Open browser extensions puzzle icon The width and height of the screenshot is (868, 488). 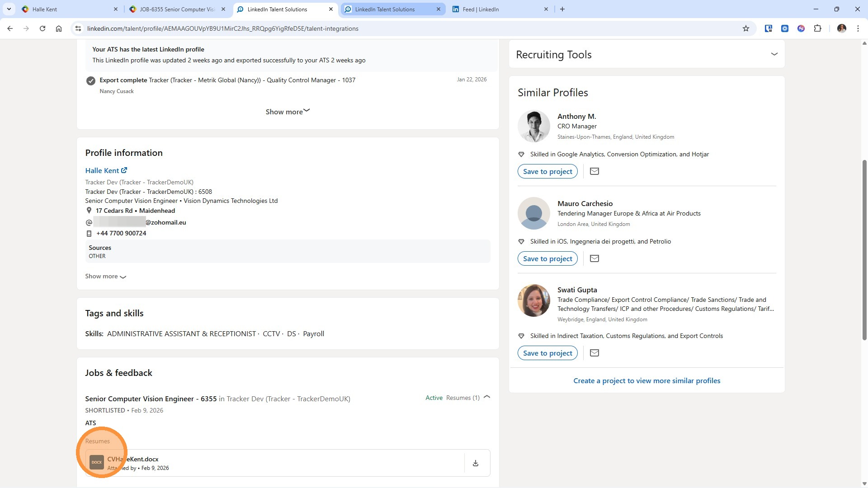click(x=817, y=28)
